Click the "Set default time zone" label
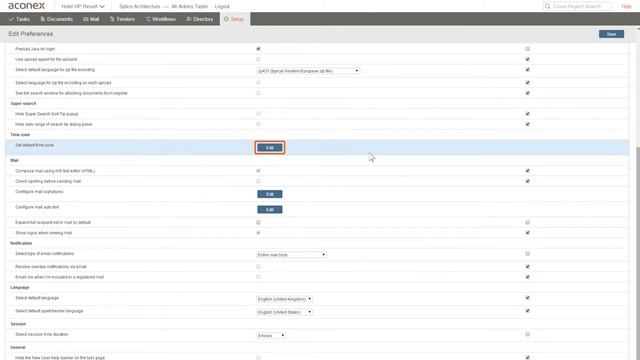 34,145
